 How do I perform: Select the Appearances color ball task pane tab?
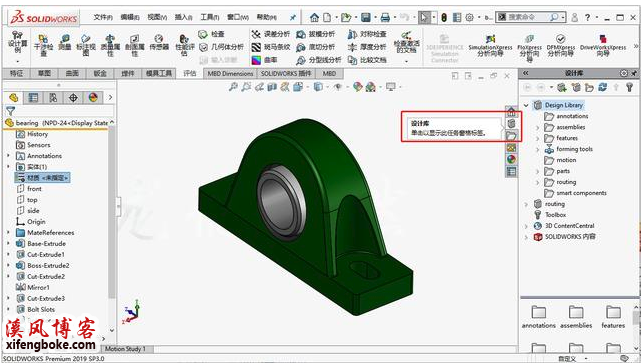(x=511, y=159)
